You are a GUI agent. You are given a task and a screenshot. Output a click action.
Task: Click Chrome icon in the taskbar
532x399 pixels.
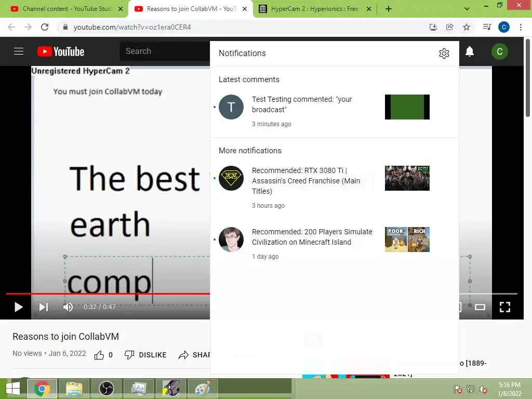tap(42, 389)
